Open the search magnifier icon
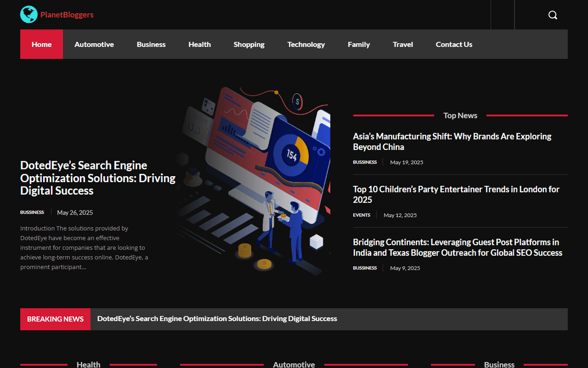588x368 pixels. [x=553, y=15]
